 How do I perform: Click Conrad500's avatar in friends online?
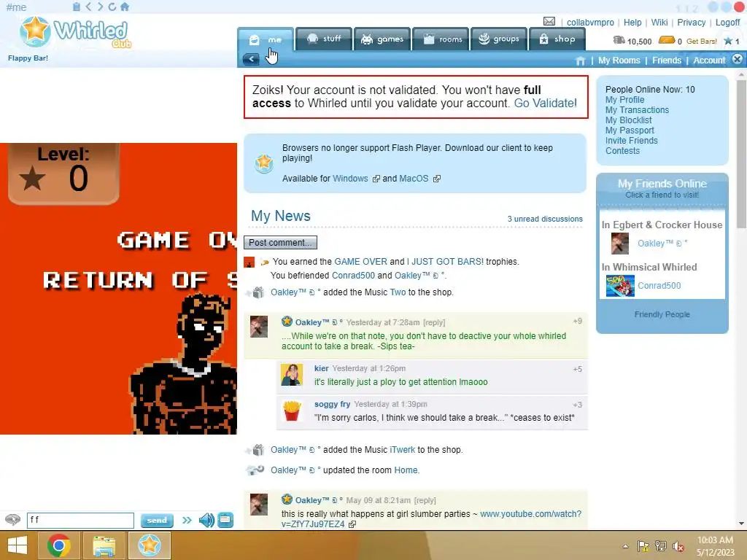coord(620,286)
